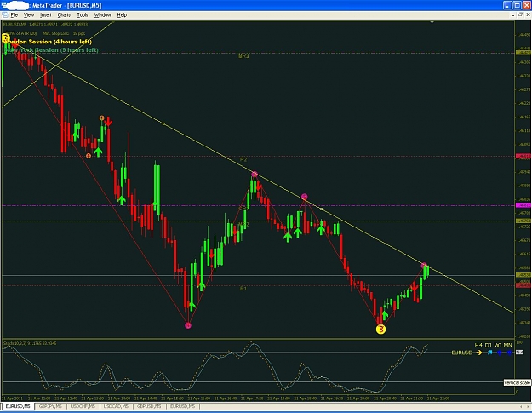Viewport: 532px width, 413px height.
Task: Click the London Session (4 hours left) text
Action: coord(49,42)
